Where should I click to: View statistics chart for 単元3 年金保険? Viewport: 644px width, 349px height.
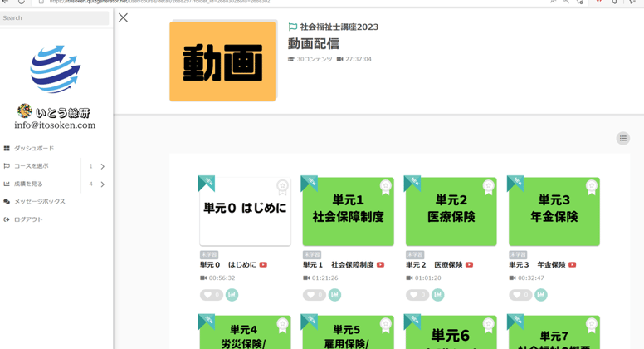coord(541,295)
